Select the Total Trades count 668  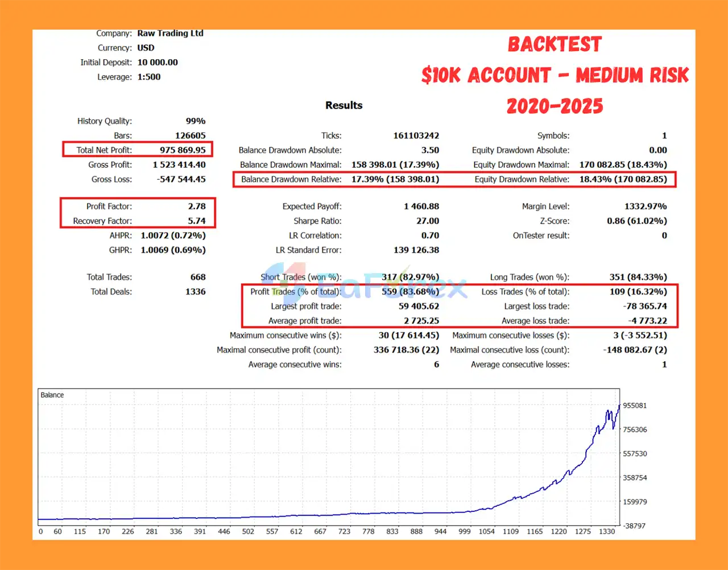tap(198, 277)
